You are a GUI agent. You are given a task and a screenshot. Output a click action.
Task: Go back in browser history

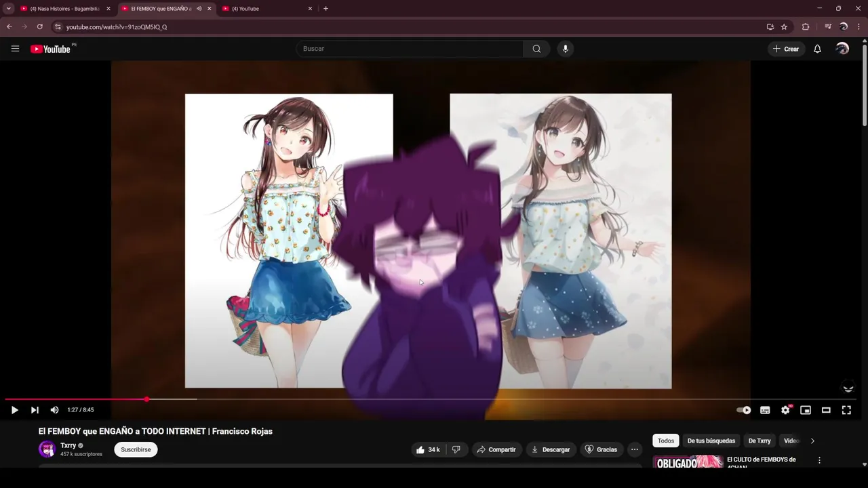click(x=9, y=27)
